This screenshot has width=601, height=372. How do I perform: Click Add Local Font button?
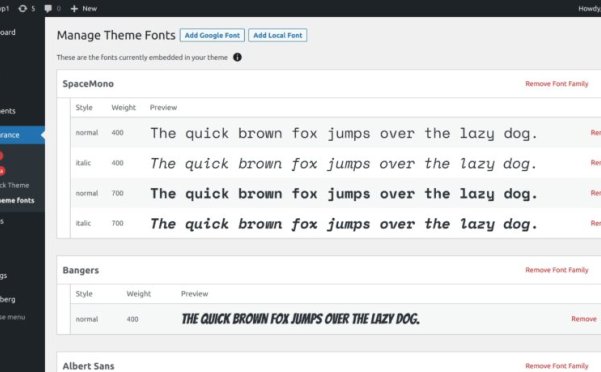[x=278, y=35]
